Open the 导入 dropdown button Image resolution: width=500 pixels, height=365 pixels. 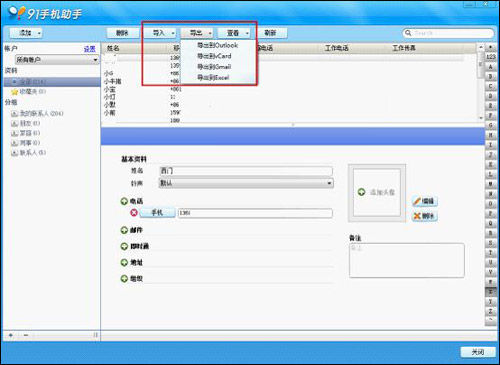[160, 33]
